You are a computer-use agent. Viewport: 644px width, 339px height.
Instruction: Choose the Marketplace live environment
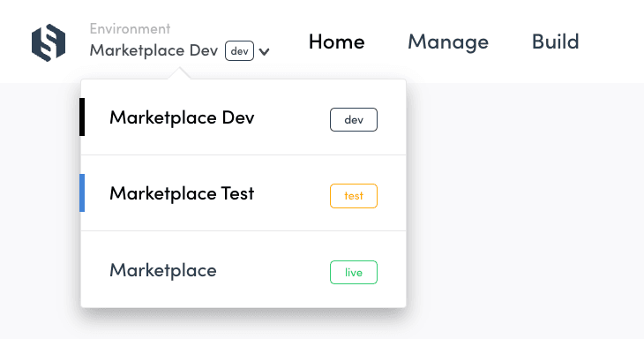(x=243, y=269)
